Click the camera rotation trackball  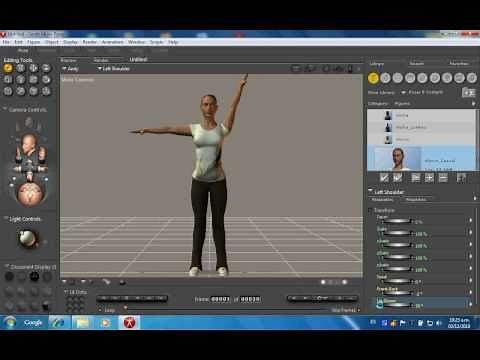pos(31,193)
